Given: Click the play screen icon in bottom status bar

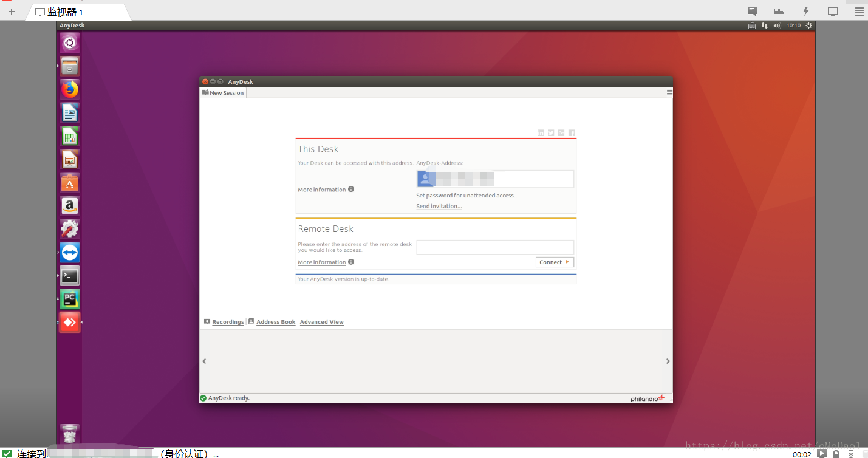Looking at the screenshot, I should click(x=822, y=453).
